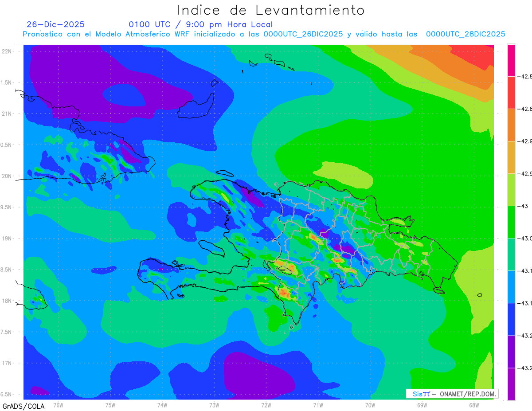Click the '68W' longitude label
This screenshot has width=532, height=411.
pyautogui.click(x=474, y=405)
